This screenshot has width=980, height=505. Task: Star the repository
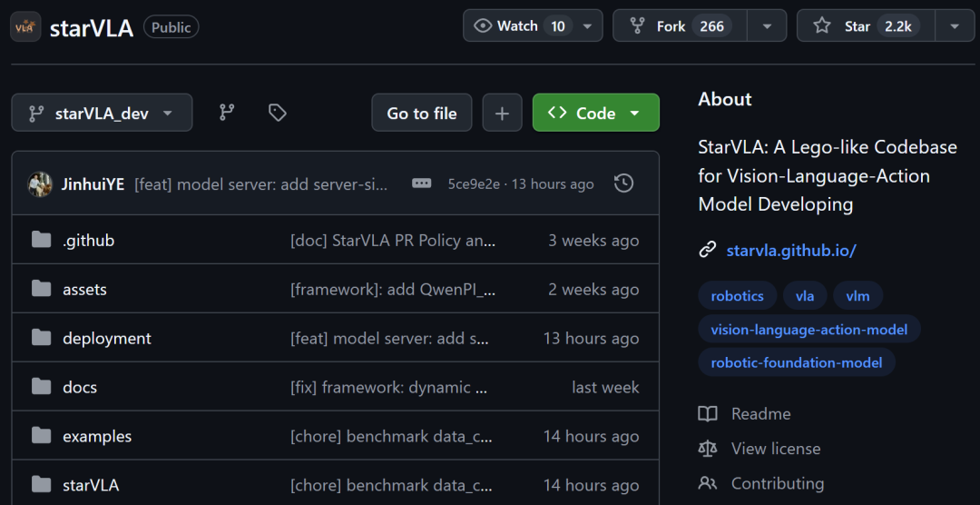click(x=866, y=25)
